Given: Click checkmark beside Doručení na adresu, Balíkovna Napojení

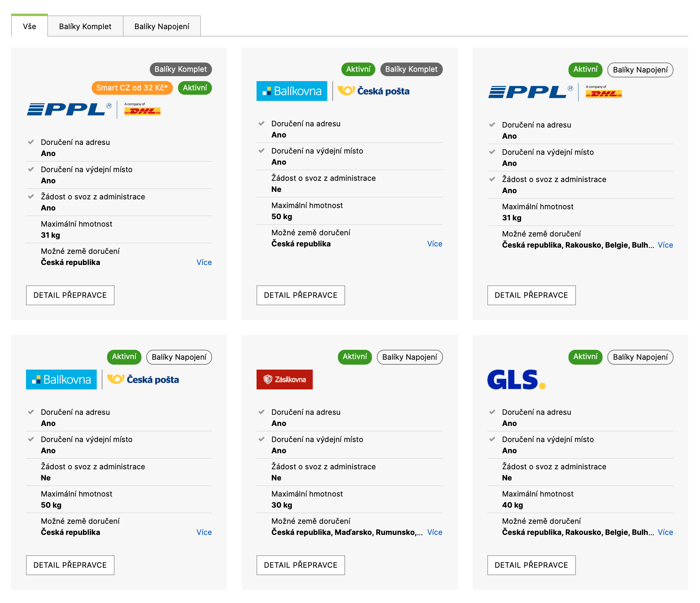Looking at the screenshot, I should [x=31, y=412].
